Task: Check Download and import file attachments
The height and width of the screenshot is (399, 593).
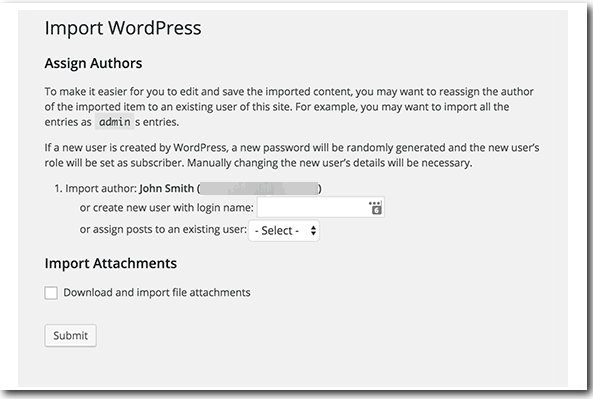Action: pos(51,293)
